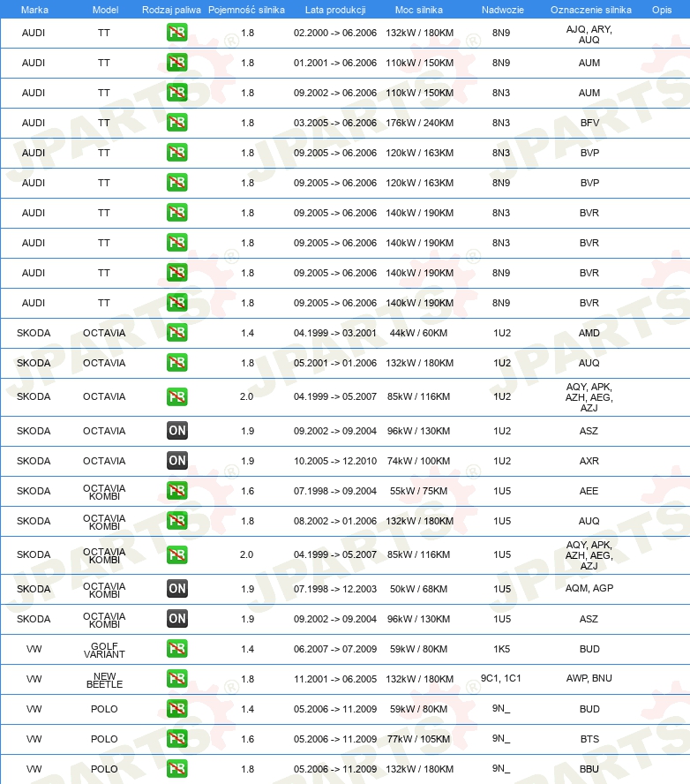Select the power cell 44kW / 60KM
This screenshot has width=690, height=784.
coord(419,333)
